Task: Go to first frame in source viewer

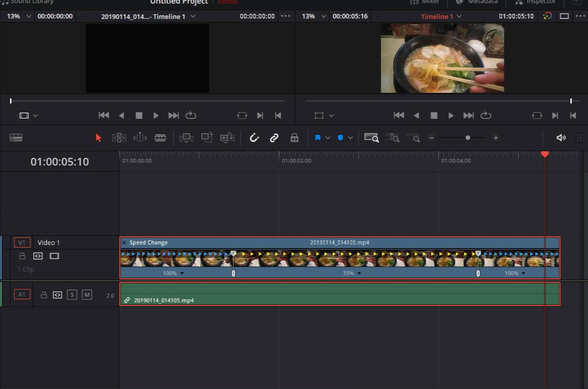Action: pos(104,115)
